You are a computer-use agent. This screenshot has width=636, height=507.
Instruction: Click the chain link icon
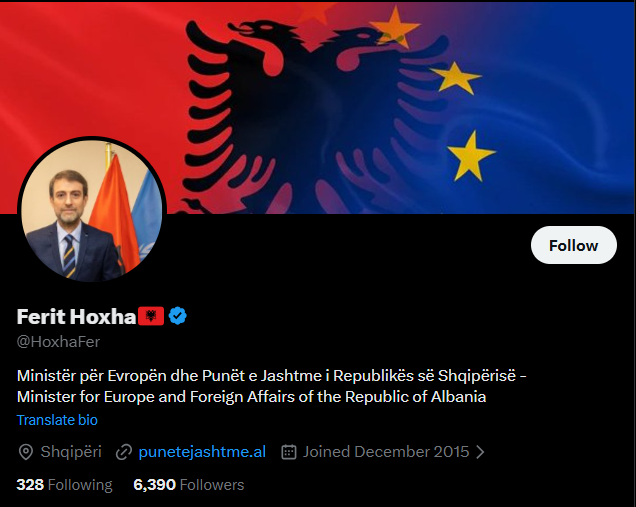[124, 452]
